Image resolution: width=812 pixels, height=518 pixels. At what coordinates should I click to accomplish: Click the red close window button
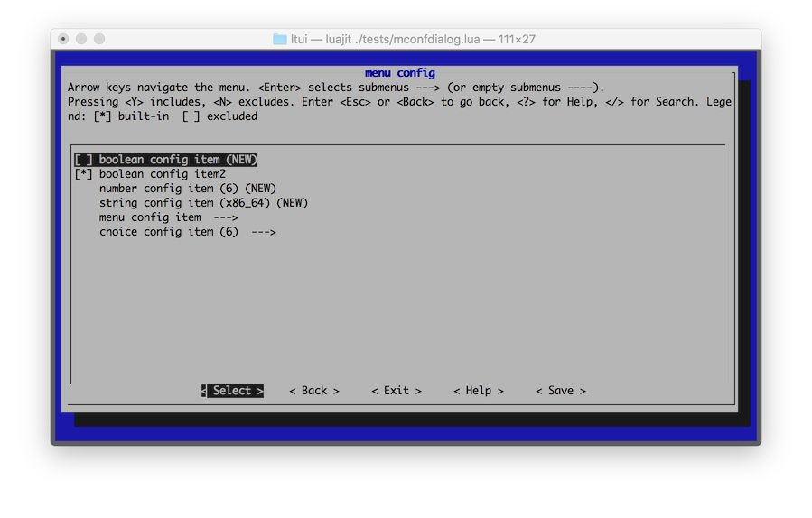coord(63,39)
